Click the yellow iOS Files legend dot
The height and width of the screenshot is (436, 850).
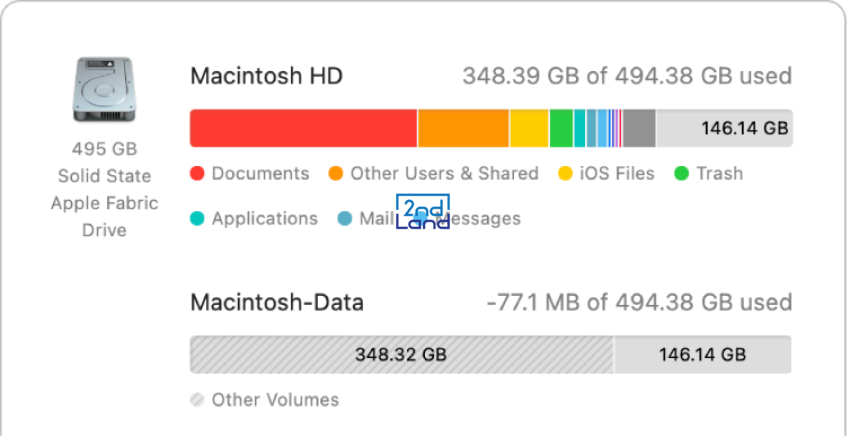click(x=565, y=174)
